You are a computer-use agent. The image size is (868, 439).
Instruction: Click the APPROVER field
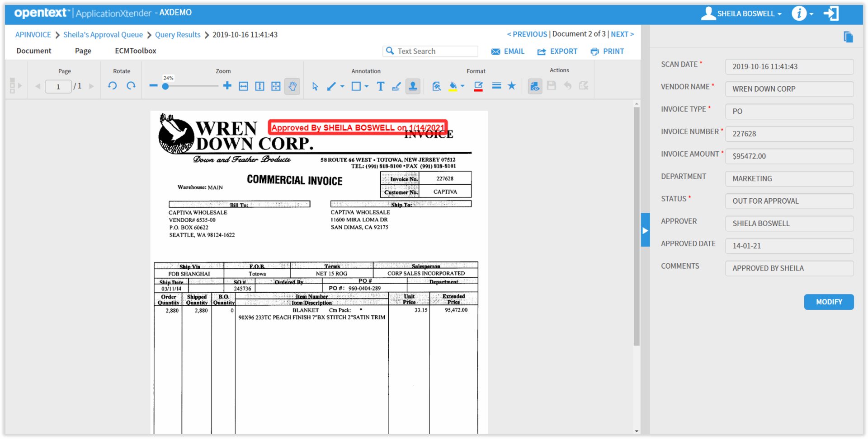pos(789,224)
